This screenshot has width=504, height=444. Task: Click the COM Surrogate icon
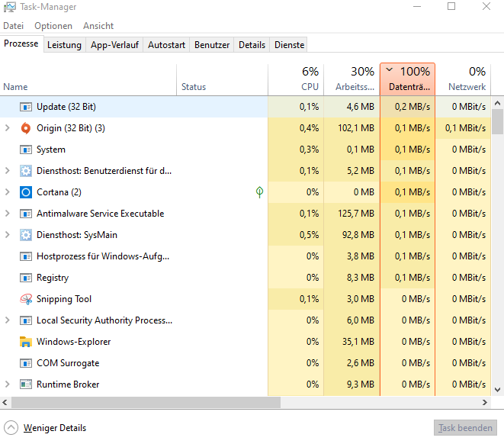point(26,363)
